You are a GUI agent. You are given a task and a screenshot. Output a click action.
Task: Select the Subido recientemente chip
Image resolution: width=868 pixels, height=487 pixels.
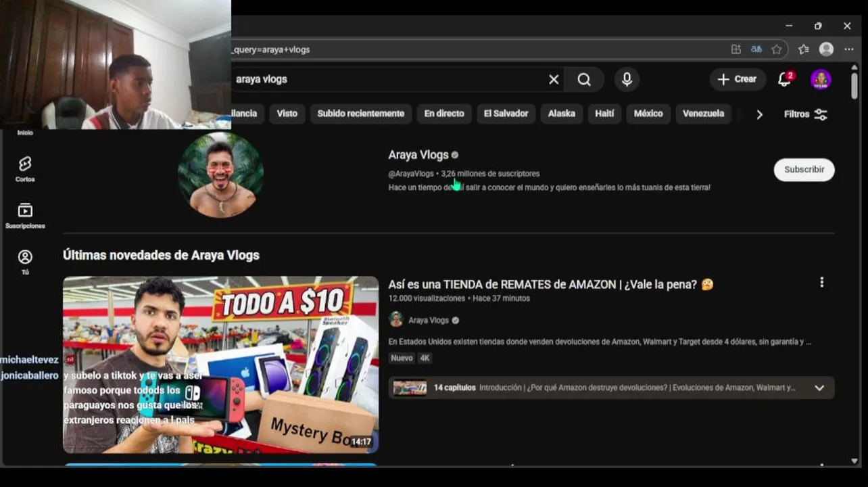pyautogui.click(x=361, y=114)
